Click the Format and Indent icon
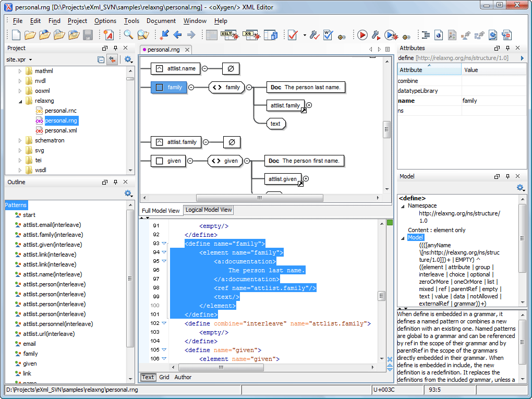 [426, 35]
